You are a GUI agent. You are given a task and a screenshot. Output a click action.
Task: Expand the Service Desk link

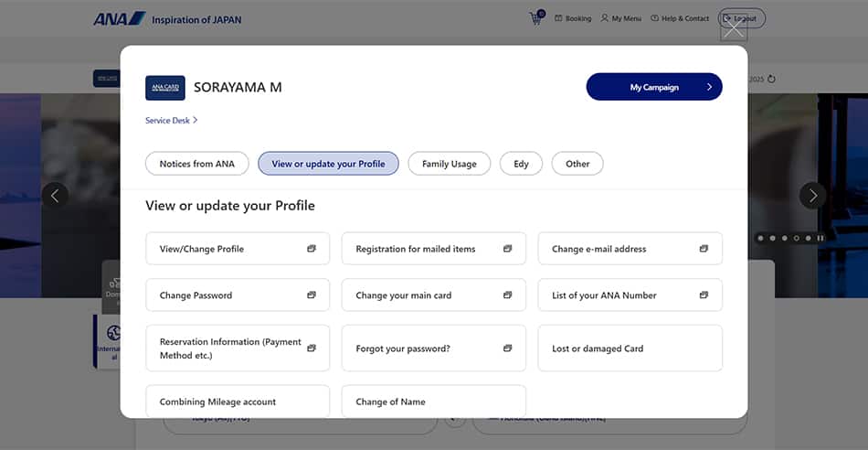click(172, 120)
